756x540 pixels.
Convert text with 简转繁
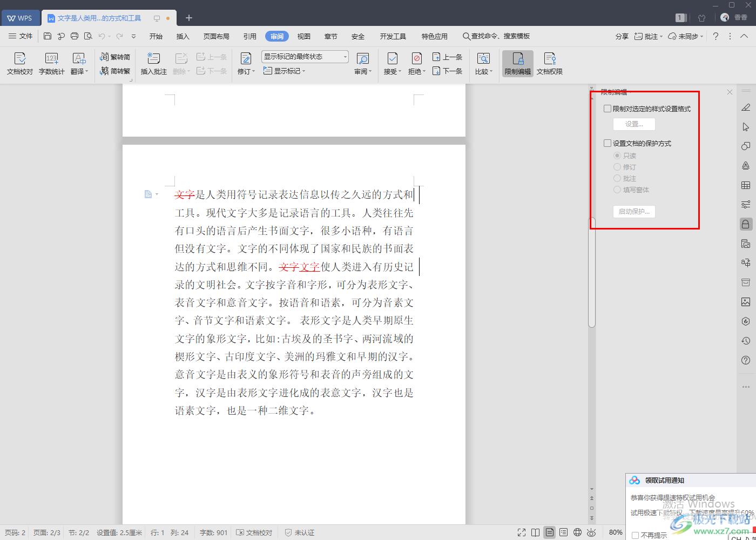(115, 71)
